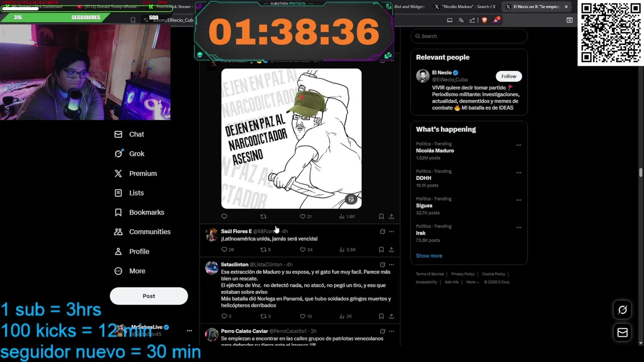Open Bookmarks in the sidebar

(139, 212)
